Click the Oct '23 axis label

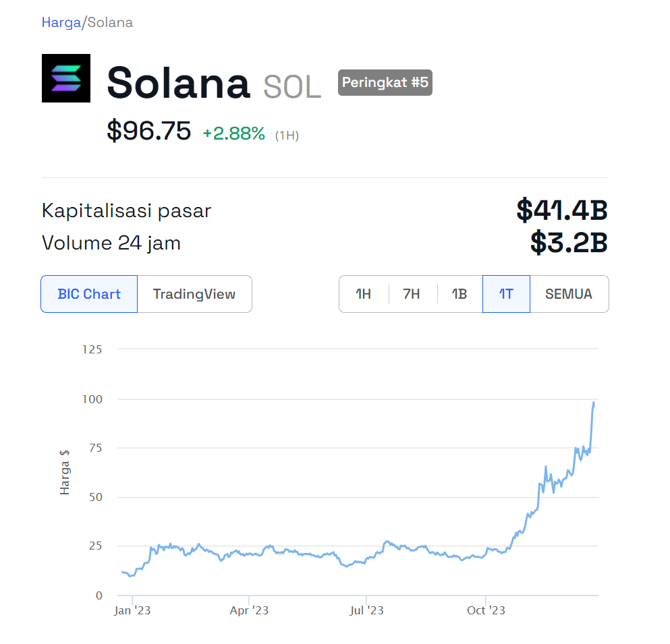coord(486,610)
